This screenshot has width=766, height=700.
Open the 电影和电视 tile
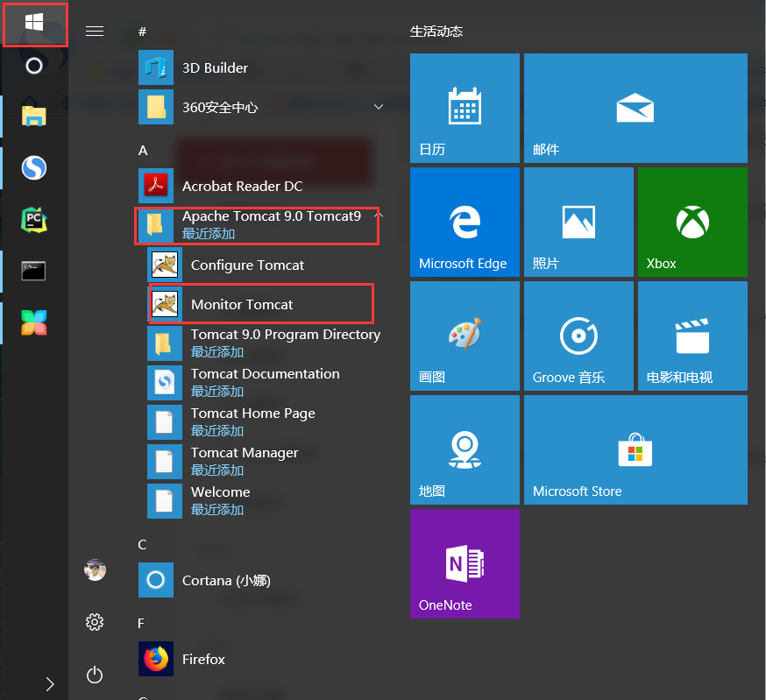tap(692, 336)
